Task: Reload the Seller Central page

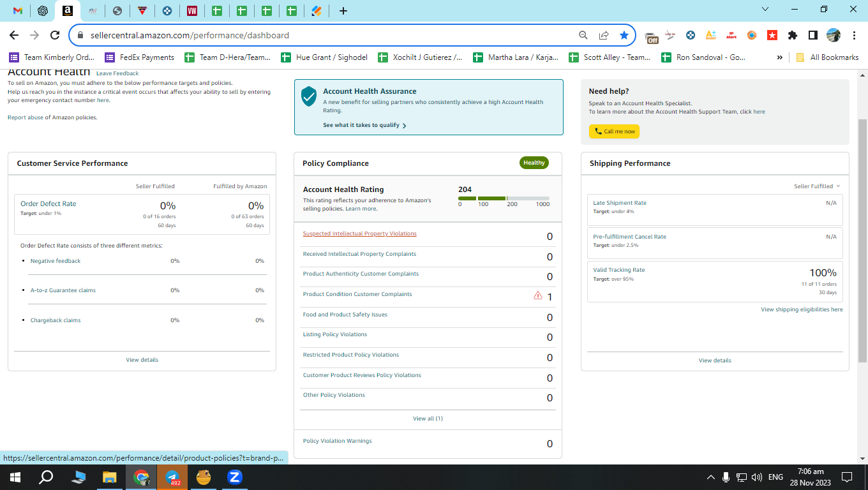Action: click(55, 36)
